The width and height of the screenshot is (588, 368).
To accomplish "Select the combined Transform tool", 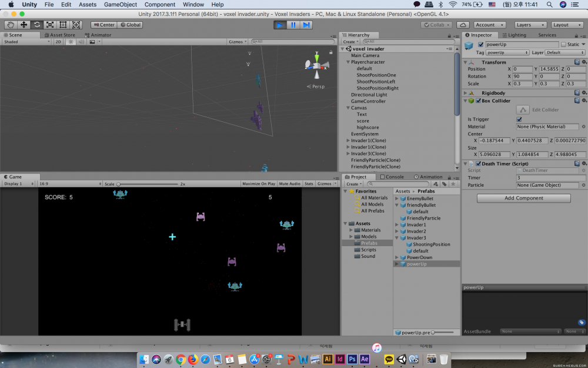I will coord(76,25).
